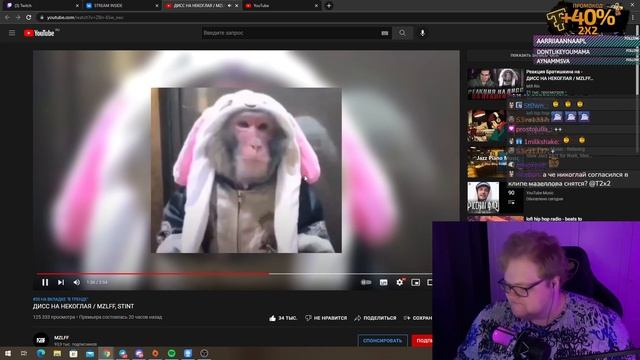640x360 pixels.
Task: Reload the page
Action: tap(29, 18)
